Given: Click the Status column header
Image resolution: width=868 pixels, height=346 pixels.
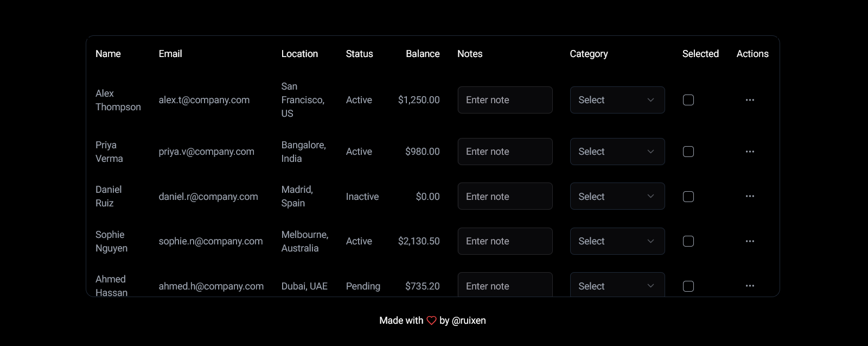Looking at the screenshot, I should [359, 54].
